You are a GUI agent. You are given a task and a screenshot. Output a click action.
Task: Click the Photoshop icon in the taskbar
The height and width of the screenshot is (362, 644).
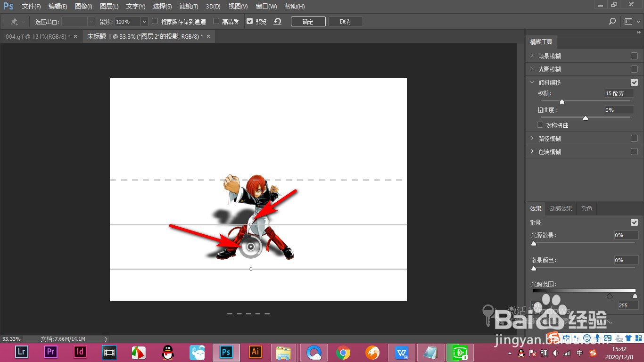(x=226, y=352)
